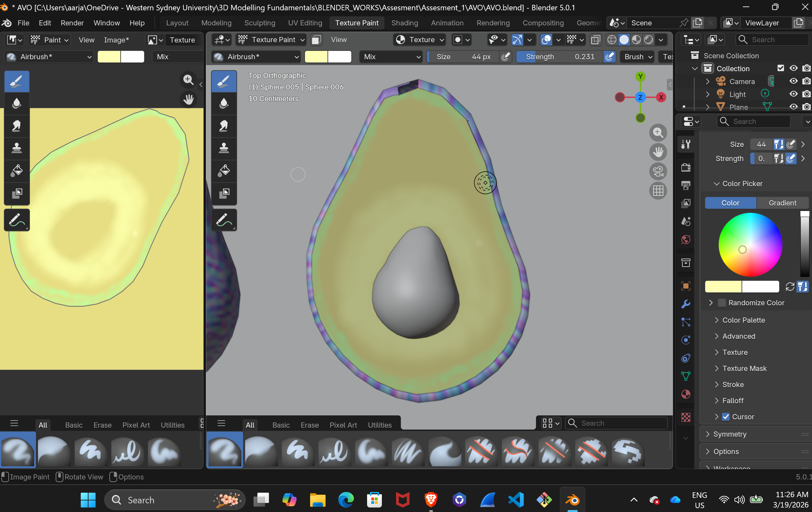Select the Soften tool in viewport toolbar

[x=224, y=103]
